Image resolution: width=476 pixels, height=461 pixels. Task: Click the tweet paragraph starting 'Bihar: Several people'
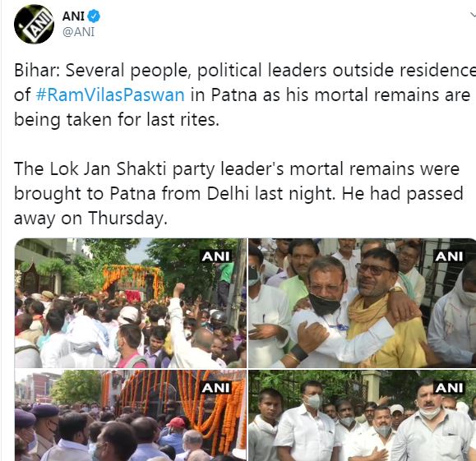[245, 95]
